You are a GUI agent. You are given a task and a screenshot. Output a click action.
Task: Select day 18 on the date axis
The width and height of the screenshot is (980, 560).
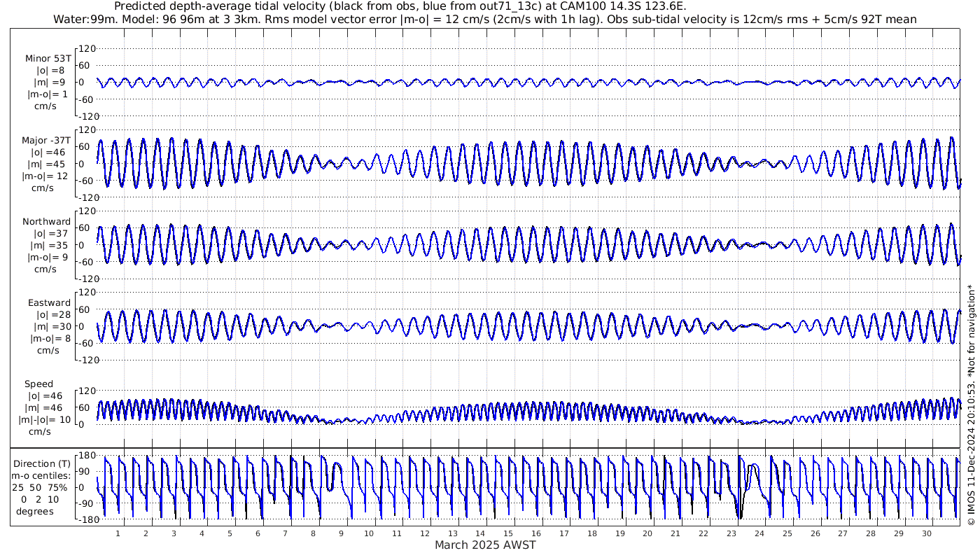pyautogui.click(x=592, y=533)
